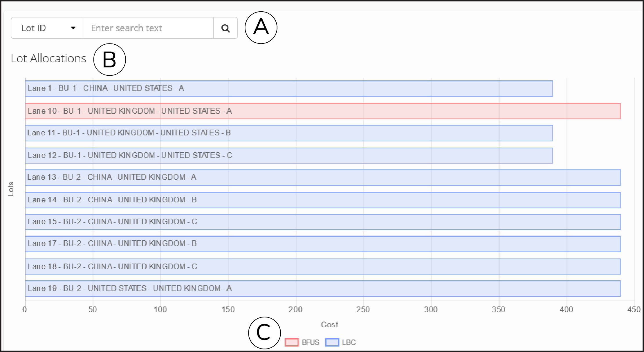
Task: Click the Lane 17 BU-2 bar
Action: pos(323,244)
